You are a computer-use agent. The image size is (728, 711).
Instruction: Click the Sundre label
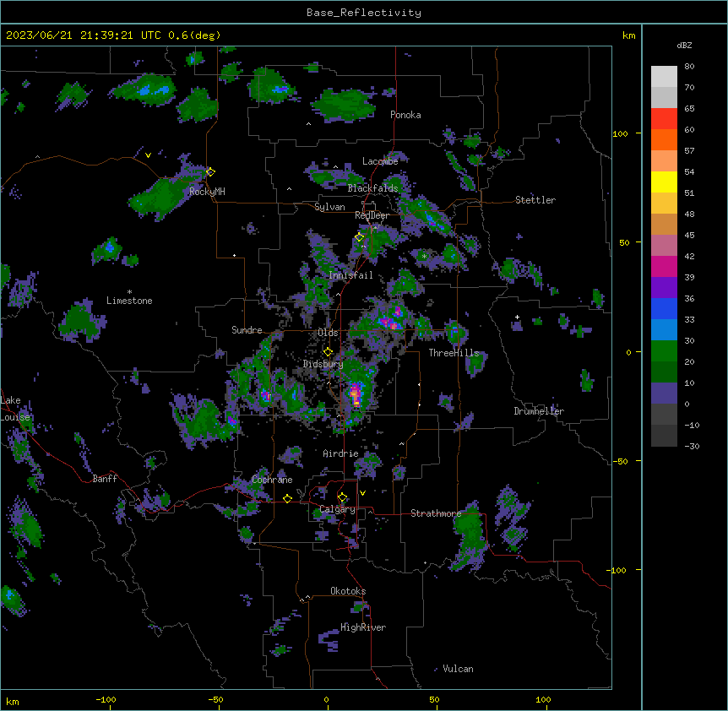[247, 330]
